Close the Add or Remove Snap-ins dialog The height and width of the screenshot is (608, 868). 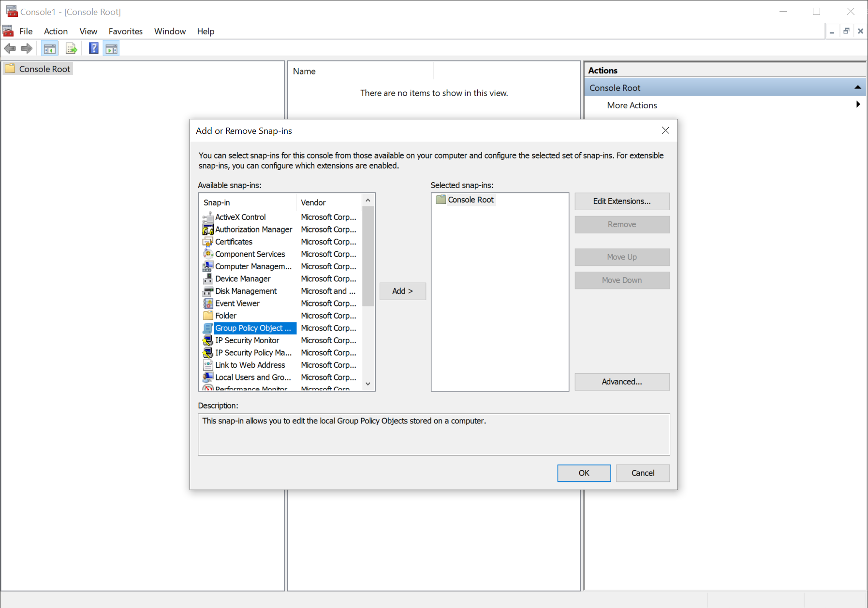pyautogui.click(x=666, y=130)
